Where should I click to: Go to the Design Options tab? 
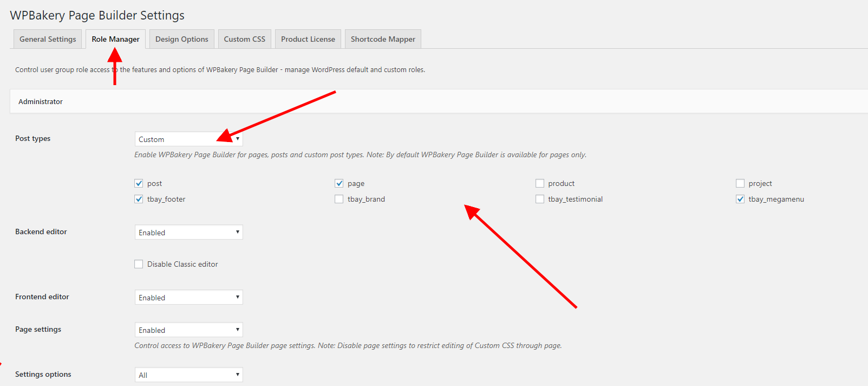(x=181, y=39)
